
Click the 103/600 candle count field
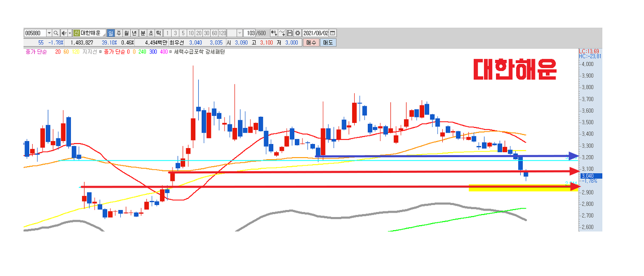(256, 33)
